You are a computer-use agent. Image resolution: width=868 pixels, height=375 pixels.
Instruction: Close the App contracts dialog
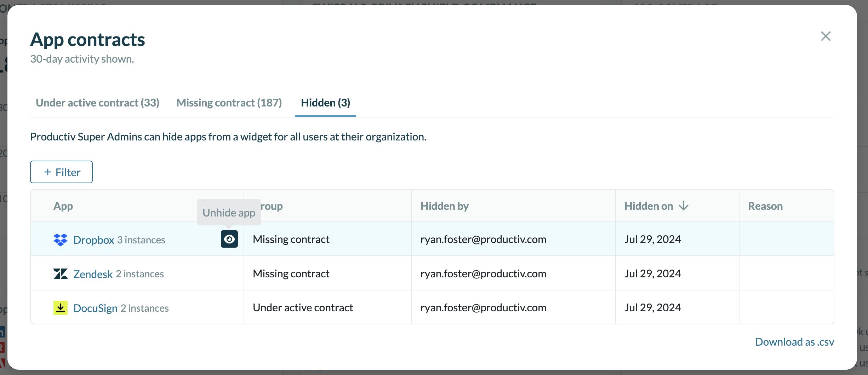point(826,36)
